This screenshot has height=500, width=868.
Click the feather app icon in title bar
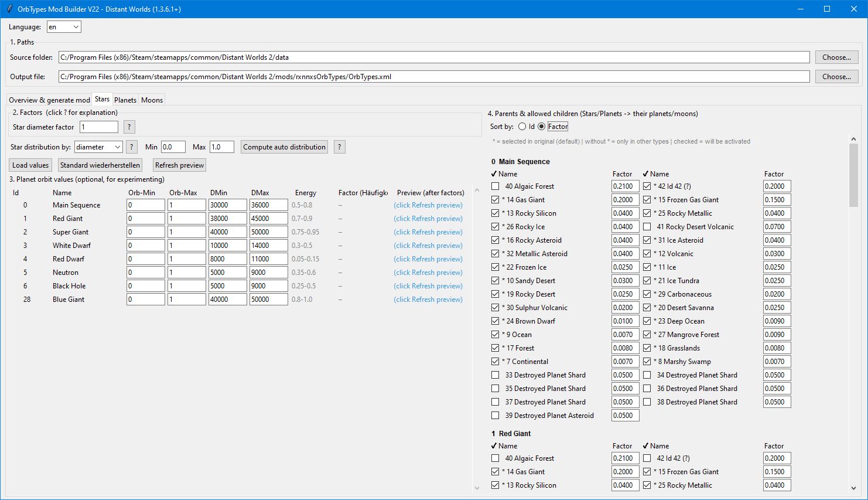click(x=9, y=9)
